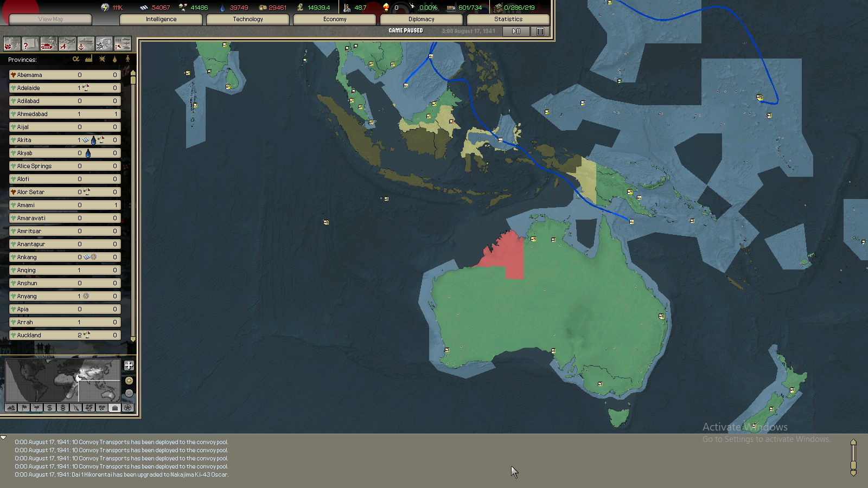Switch to the dollar sign map mode

click(x=50, y=408)
